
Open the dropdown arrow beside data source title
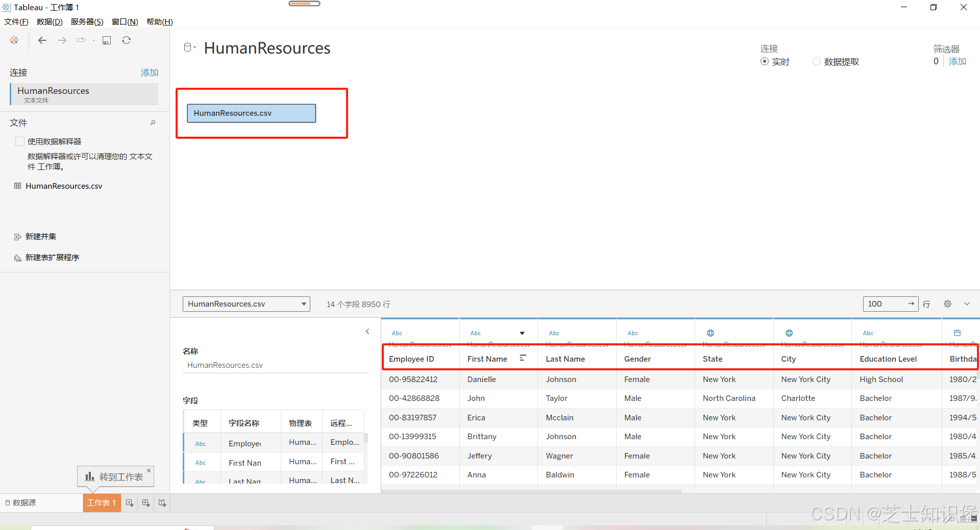(x=195, y=47)
